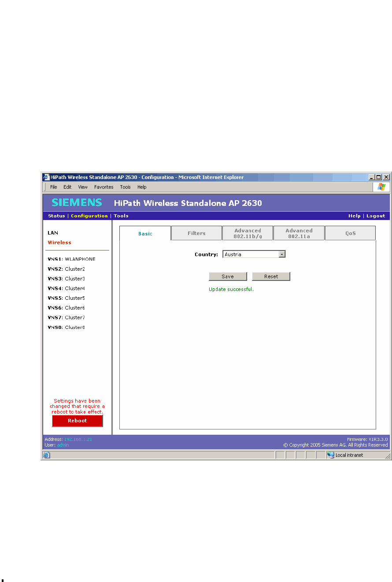The height and width of the screenshot is (582, 392).
Task: Click the red Reboot button
Action: 78,421
